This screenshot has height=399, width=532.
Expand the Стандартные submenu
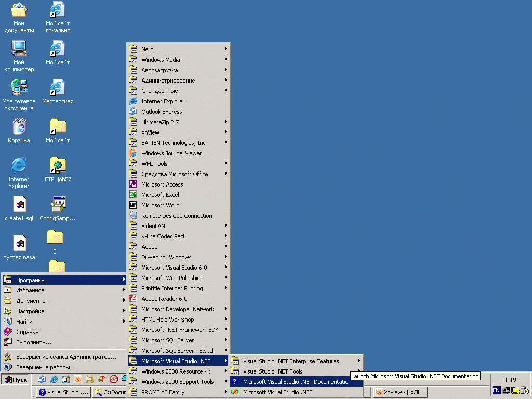[179, 91]
